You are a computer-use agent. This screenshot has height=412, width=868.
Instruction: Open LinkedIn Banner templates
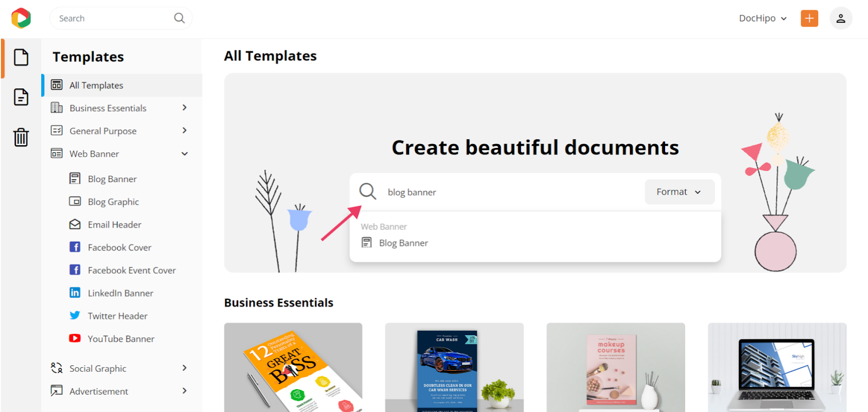point(120,293)
